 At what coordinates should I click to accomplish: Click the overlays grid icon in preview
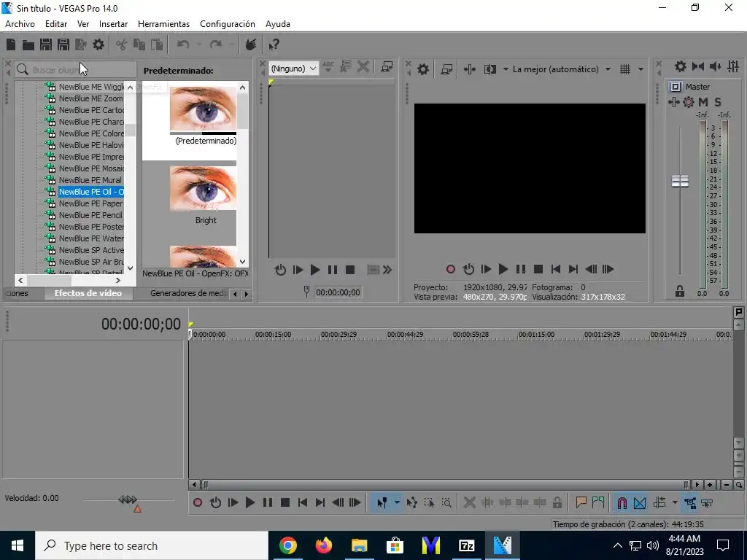point(625,69)
